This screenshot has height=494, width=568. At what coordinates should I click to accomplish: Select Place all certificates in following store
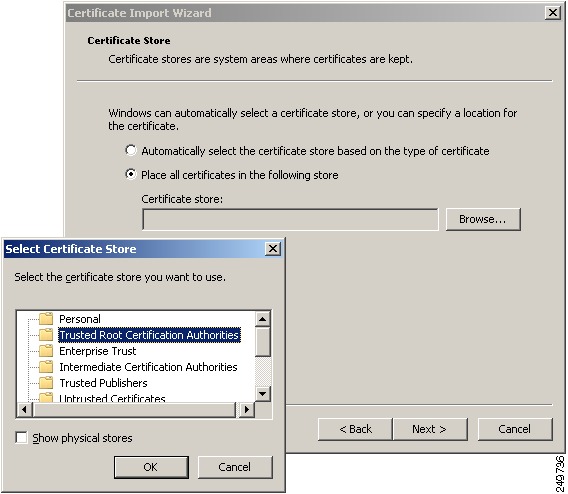pyautogui.click(x=131, y=175)
